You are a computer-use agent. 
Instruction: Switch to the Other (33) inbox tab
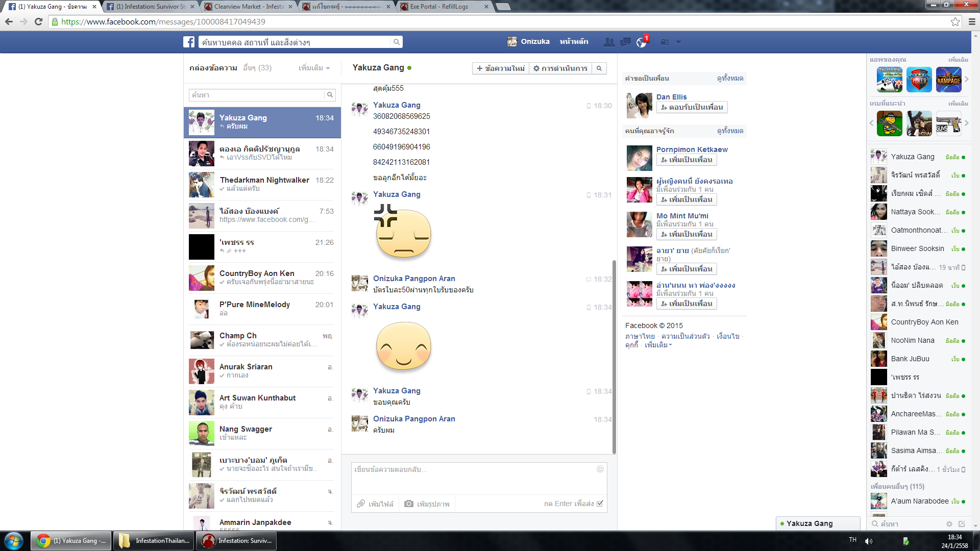257,68
